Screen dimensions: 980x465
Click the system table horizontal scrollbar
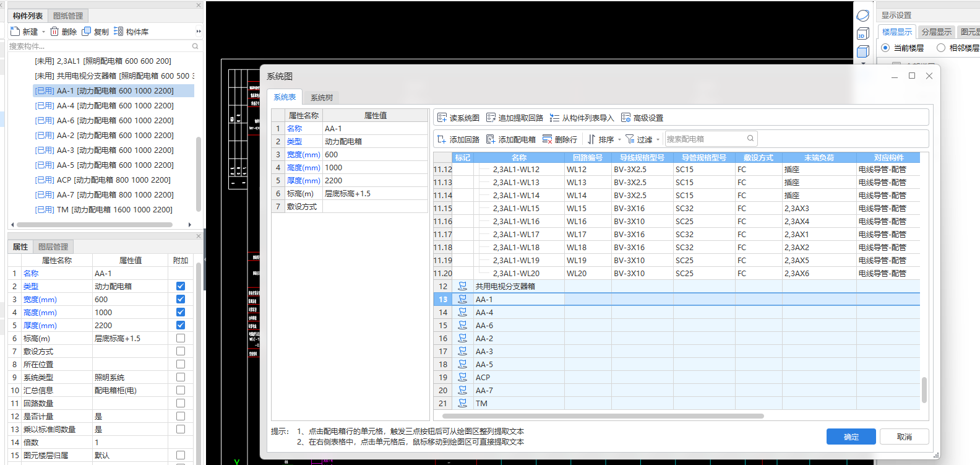click(603, 416)
